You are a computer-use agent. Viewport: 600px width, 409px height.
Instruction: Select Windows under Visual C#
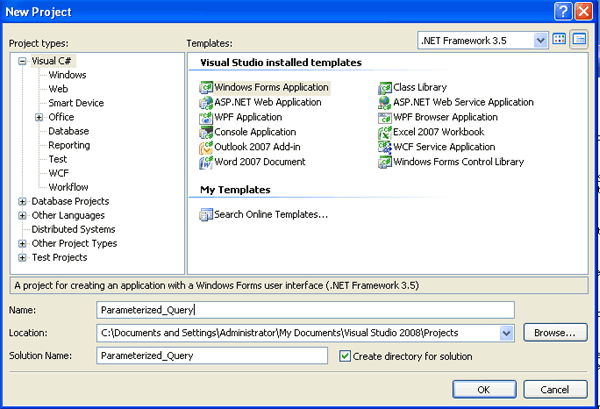coord(67,75)
